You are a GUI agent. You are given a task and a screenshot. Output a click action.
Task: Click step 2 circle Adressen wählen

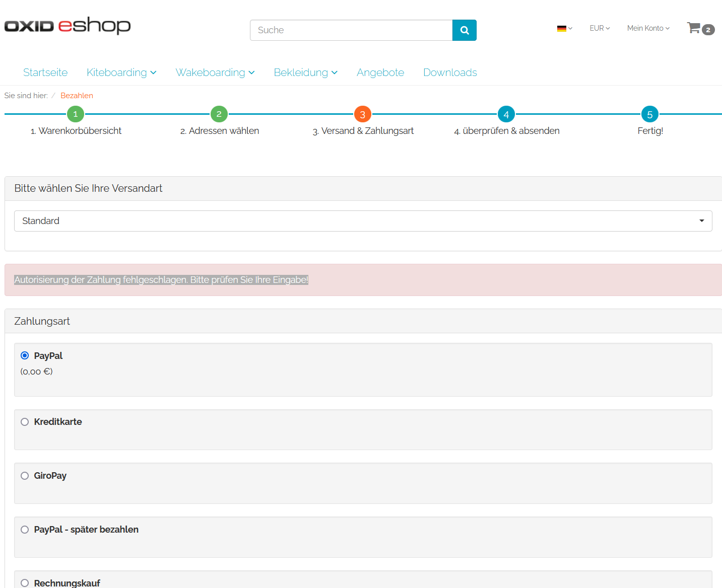click(x=219, y=114)
